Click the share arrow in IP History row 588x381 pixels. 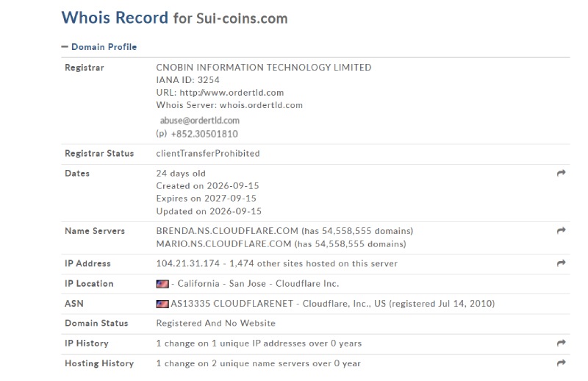point(561,343)
